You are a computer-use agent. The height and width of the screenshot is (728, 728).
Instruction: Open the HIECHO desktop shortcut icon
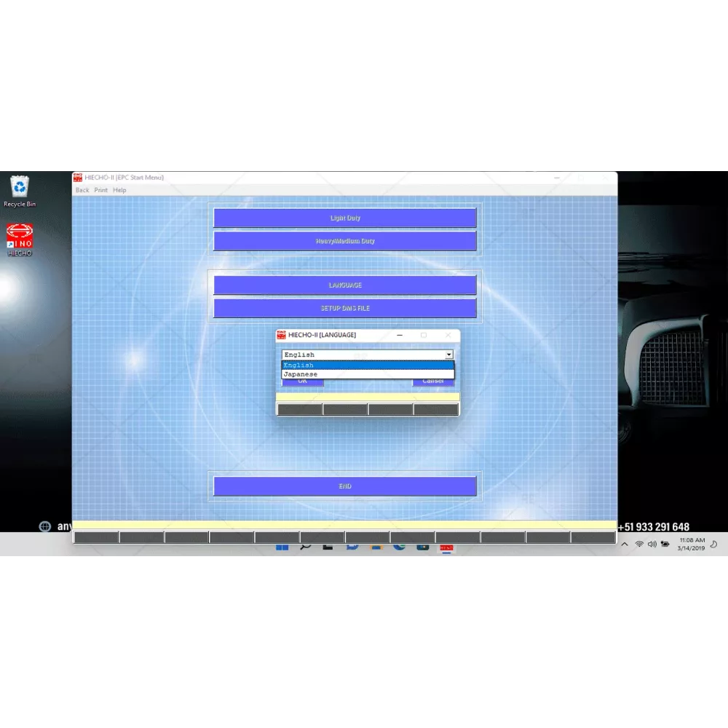click(20, 239)
